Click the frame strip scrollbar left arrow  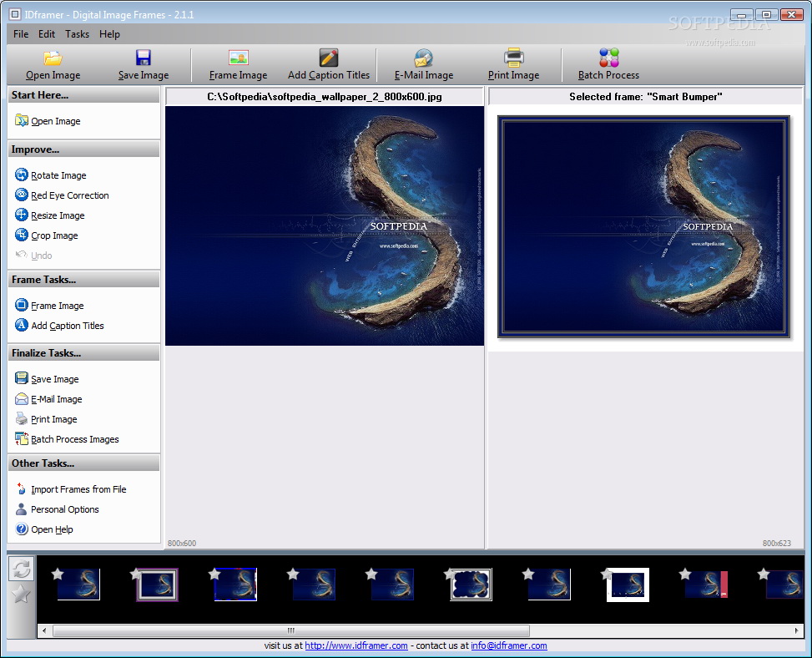pyautogui.click(x=44, y=630)
